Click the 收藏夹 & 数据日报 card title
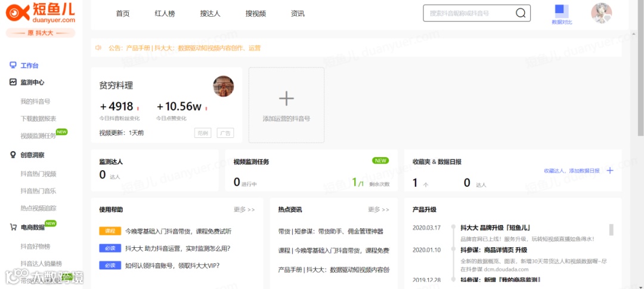The width and height of the screenshot is (644, 289). [437, 162]
